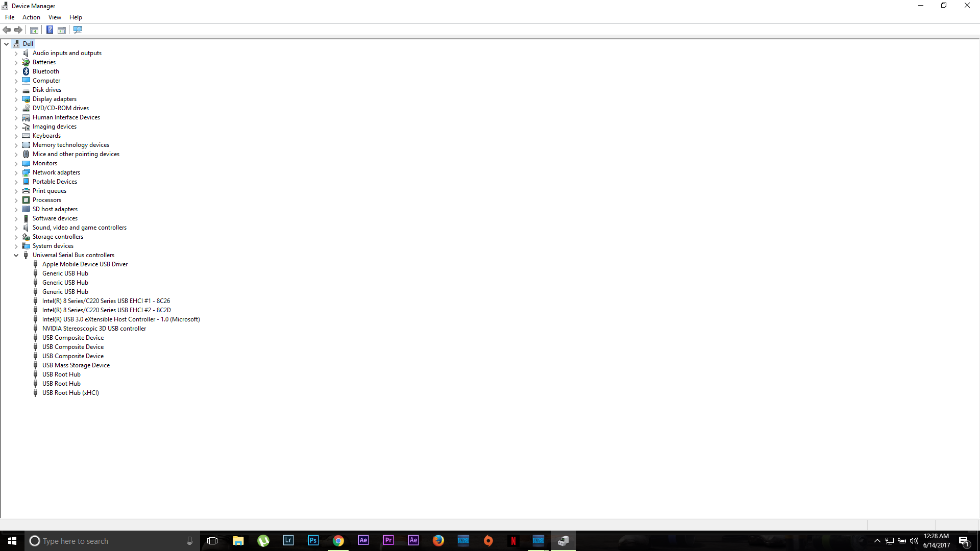Image resolution: width=980 pixels, height=551 pixels.
Task: Open the File menu
Action: pyautogui.click(x=10, y=17)
